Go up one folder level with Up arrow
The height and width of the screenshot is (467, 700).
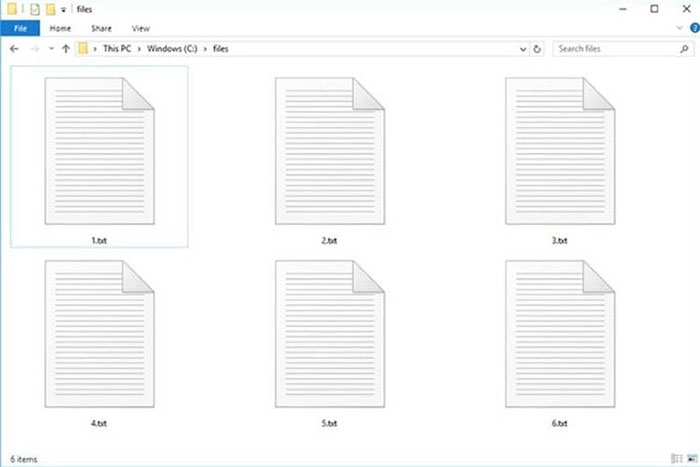[66, 48]
